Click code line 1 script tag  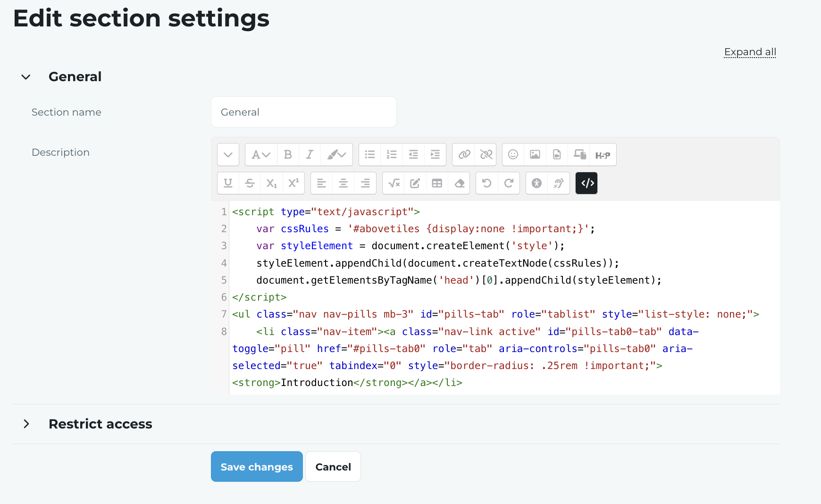tap(326, 212)
